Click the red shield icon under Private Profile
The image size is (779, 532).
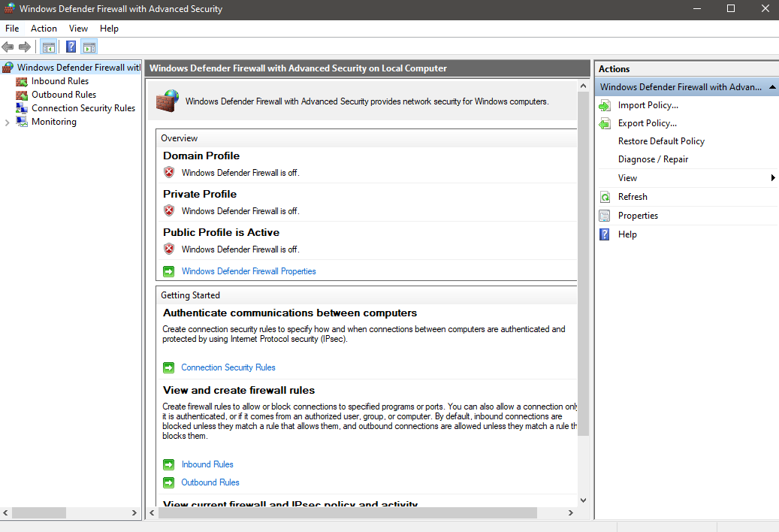(x=169, y=210)
